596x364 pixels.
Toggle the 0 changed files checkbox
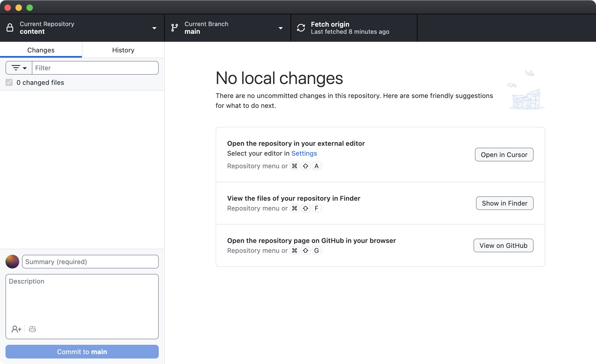tap(9, 82)
